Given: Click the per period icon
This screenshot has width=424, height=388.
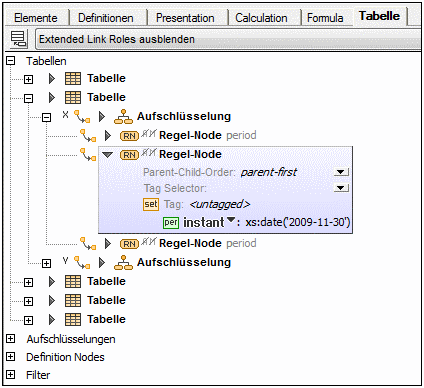Looking at the screenshot, I should click(x=171, y=222).
